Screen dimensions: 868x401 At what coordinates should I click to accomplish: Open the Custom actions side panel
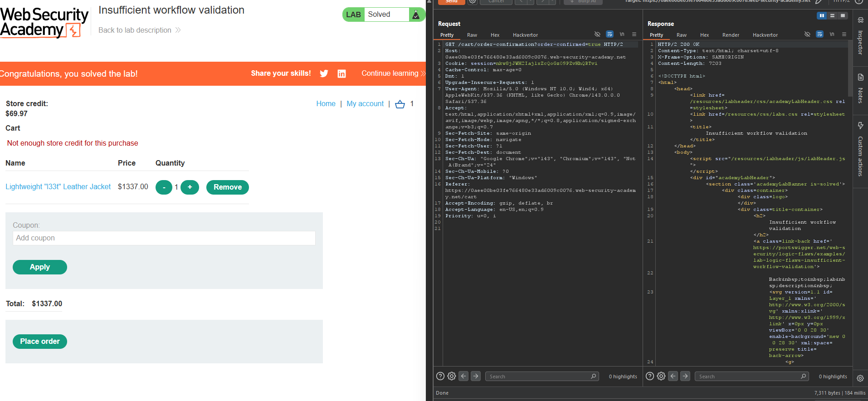coord(860,150)
